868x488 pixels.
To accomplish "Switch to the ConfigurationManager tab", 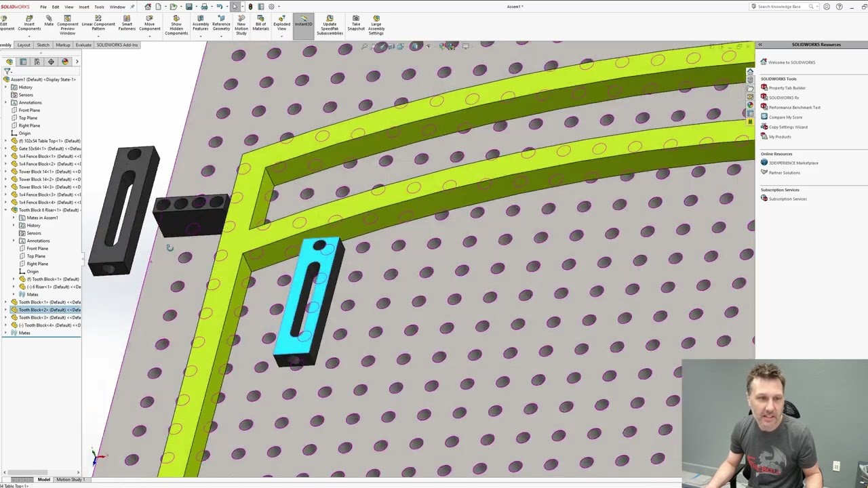I will pyautogui.click(x=37, y=62).
